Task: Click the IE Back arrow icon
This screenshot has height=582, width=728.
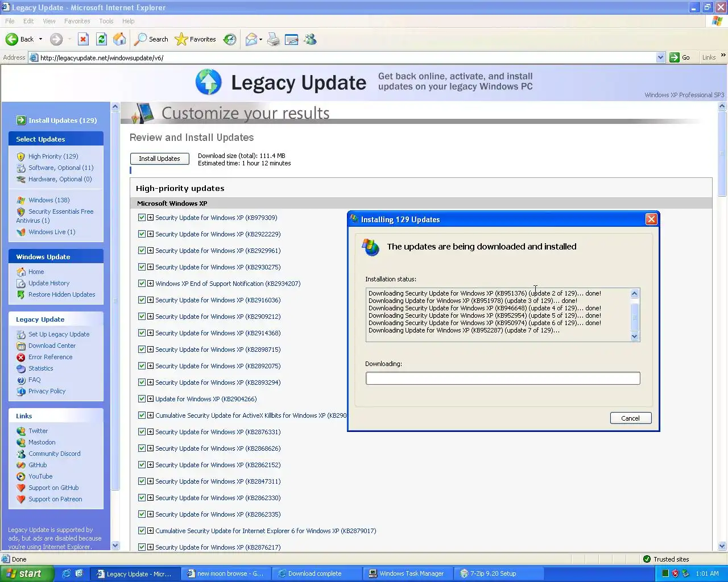Action: (x=11, y=39)
